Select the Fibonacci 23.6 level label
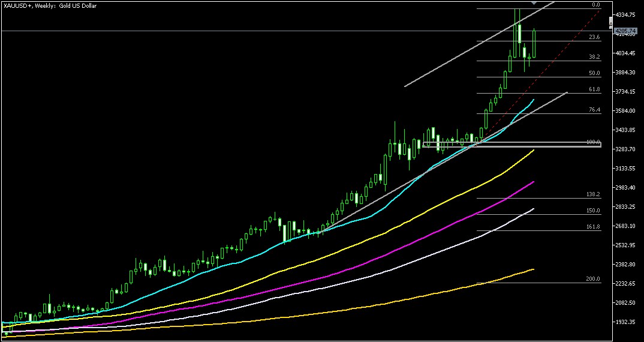Viewport: 644px width, 342px height. [594, 37]
